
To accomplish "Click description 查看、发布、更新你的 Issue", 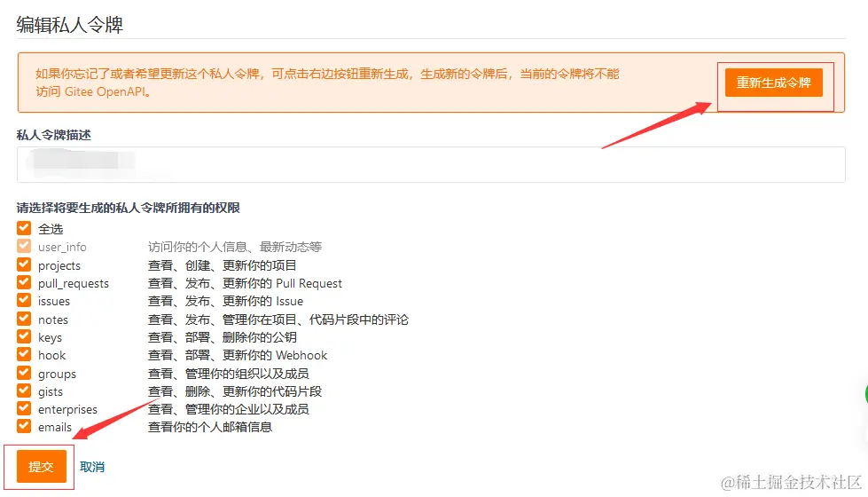I will [225, 301].
